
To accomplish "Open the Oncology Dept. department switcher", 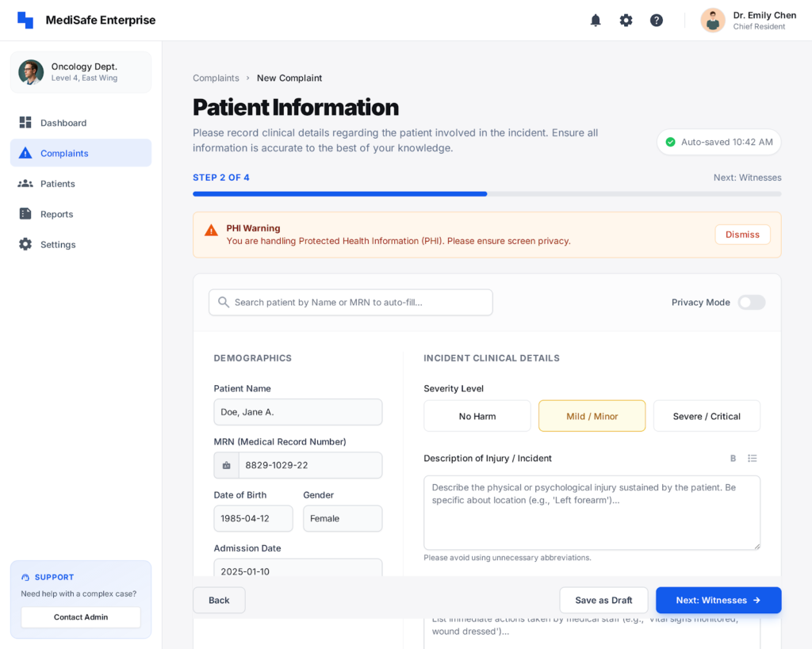I will point(81,72).
